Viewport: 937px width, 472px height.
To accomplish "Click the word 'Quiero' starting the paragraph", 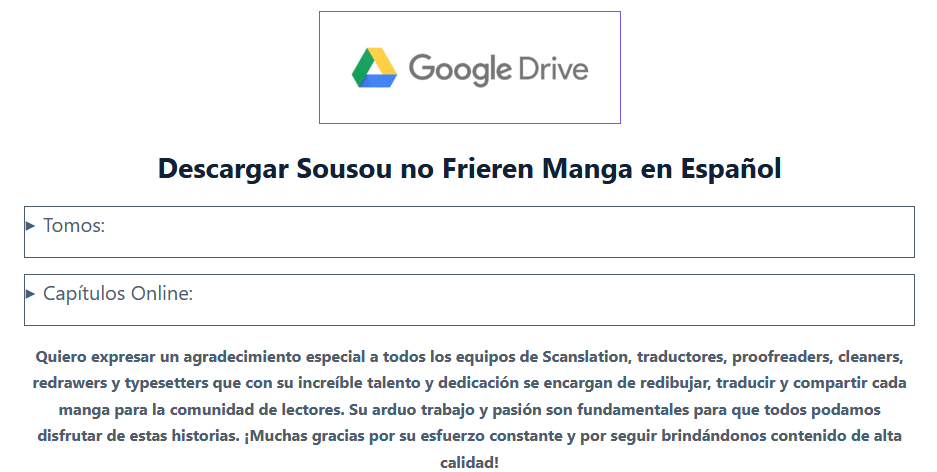I will pos(60,356).
